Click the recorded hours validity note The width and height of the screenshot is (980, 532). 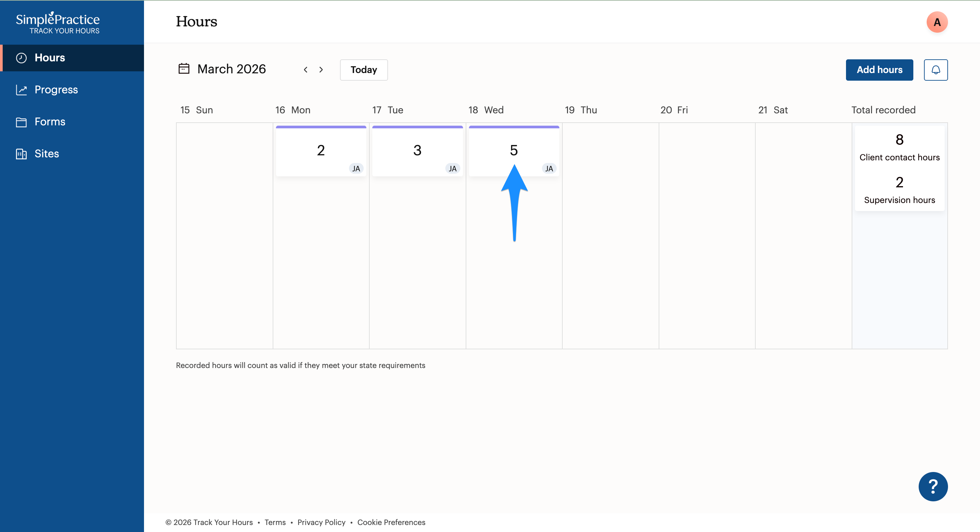pos(301,365)
